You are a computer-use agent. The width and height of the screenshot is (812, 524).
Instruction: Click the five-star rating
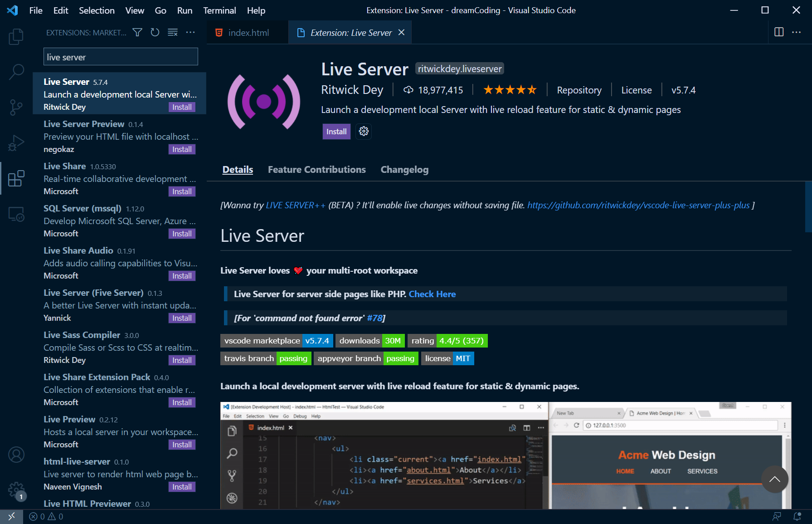pos(510,90)
